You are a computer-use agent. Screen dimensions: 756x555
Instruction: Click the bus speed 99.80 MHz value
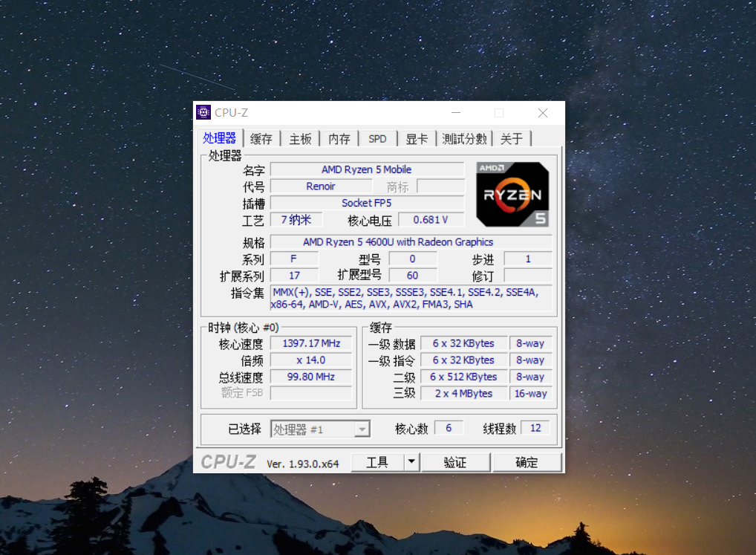click(311, 377)
